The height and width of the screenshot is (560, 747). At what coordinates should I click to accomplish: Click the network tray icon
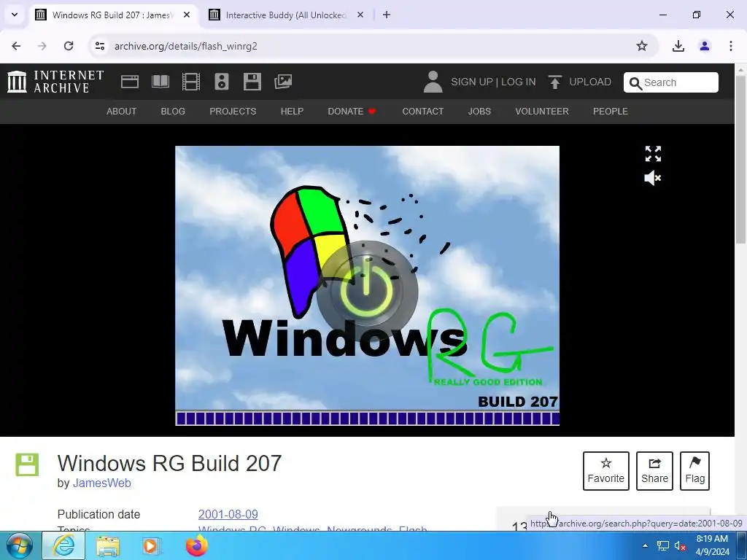662,545
